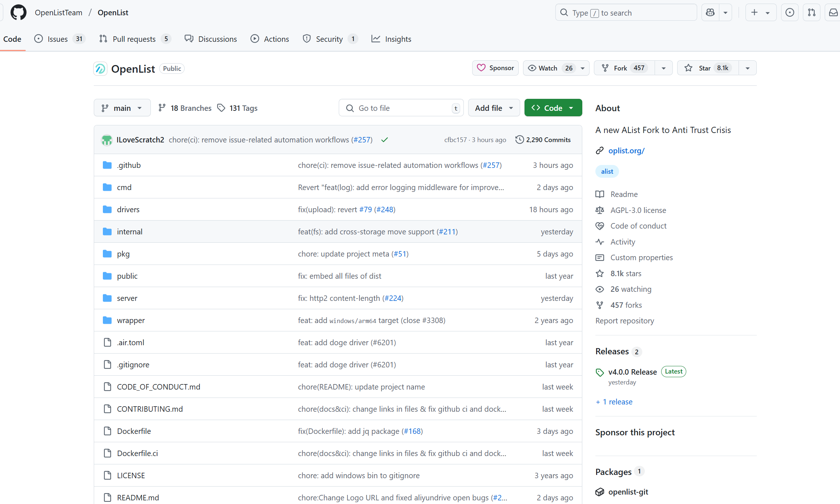
Task: Open the CONTRIBUTING.md file
Action: [150, 409]
